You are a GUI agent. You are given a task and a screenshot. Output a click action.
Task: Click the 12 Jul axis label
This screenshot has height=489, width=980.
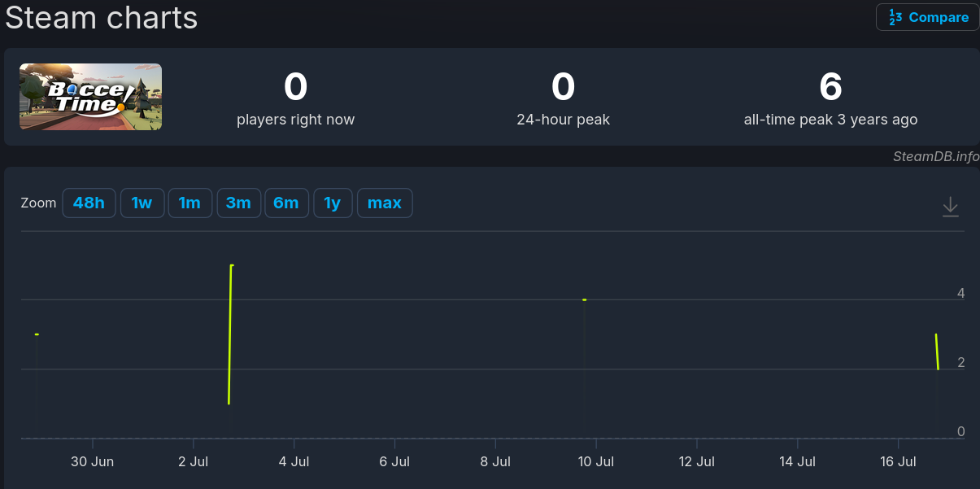[697, 461]
